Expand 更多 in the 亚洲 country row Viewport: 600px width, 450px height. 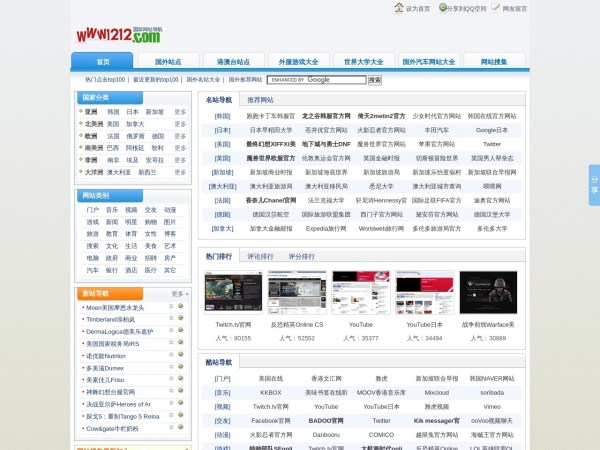pos(180,112)
